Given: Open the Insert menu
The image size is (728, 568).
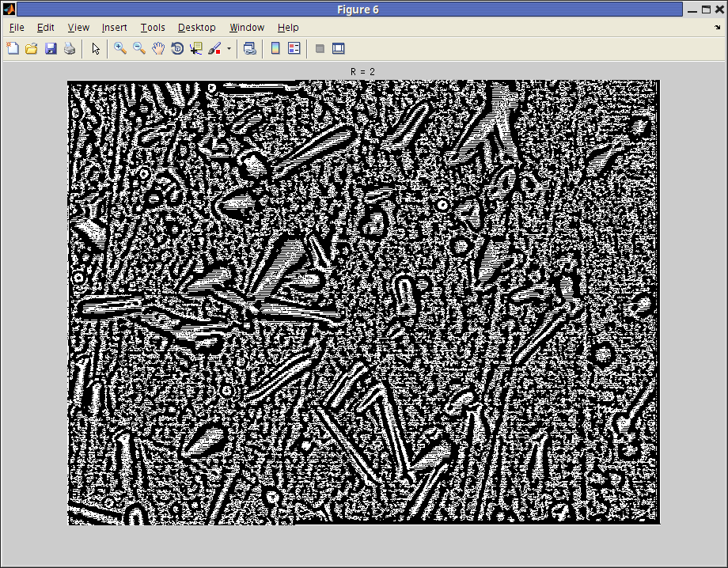Looking at the screenshot, I should 114,28.
